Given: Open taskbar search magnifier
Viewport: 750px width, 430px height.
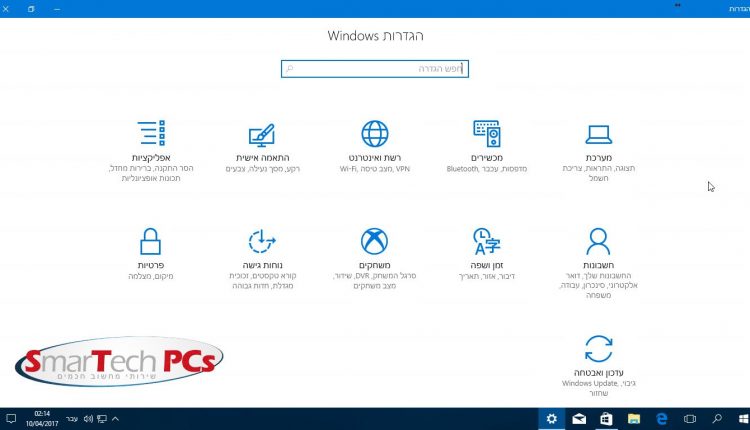Looking at the screenshot, I should click(x=717, y=419).
